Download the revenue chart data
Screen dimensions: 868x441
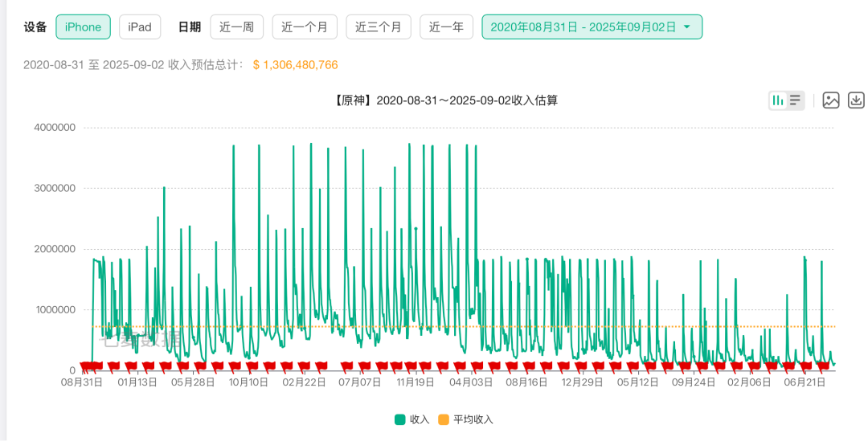click(x=857, y=100)
